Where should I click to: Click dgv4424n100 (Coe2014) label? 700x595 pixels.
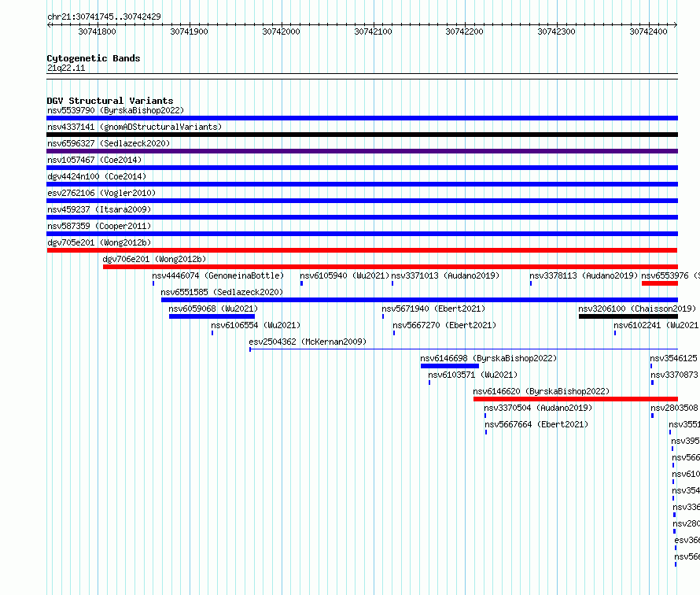tap(97, 176)
